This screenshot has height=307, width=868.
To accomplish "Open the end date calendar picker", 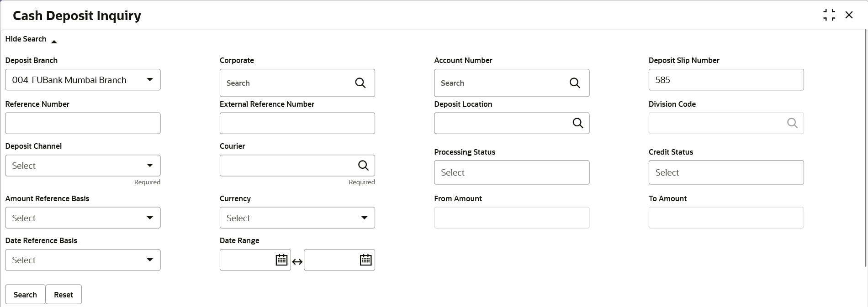I will [365, 260].
